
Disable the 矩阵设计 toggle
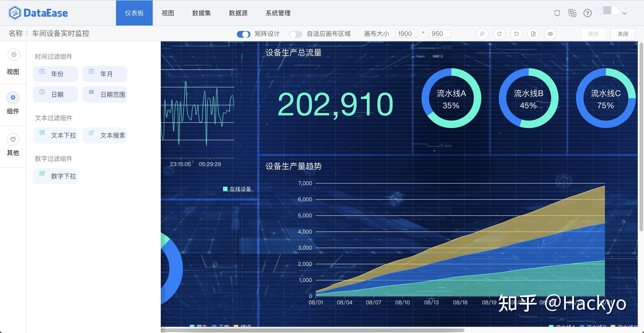point(243,34)
